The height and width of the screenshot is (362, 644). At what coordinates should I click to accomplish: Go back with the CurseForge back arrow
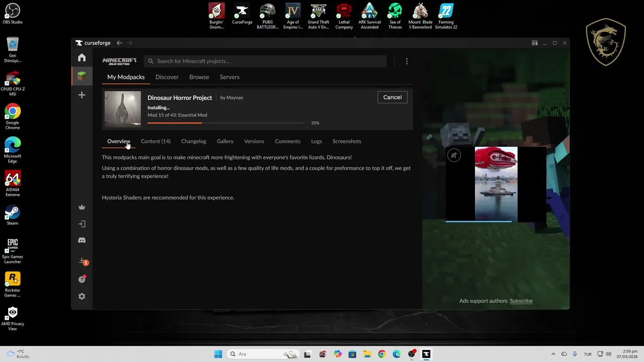(119, 43)
